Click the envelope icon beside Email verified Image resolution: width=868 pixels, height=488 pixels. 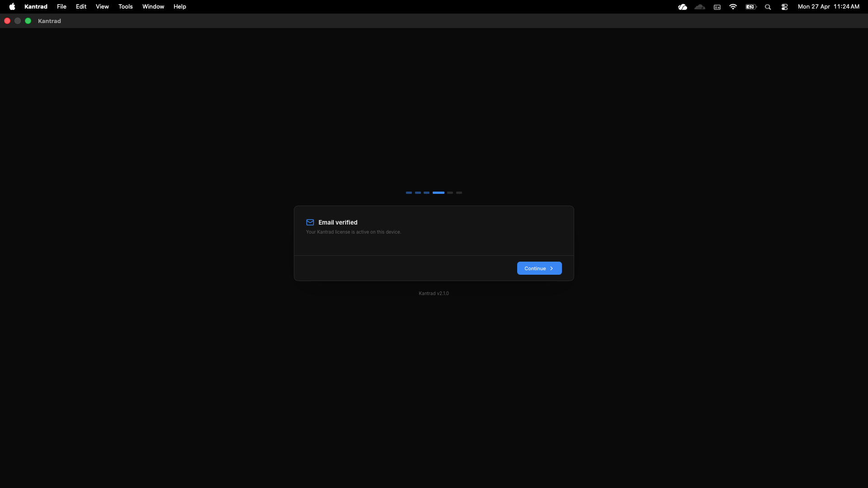(310, 222)
